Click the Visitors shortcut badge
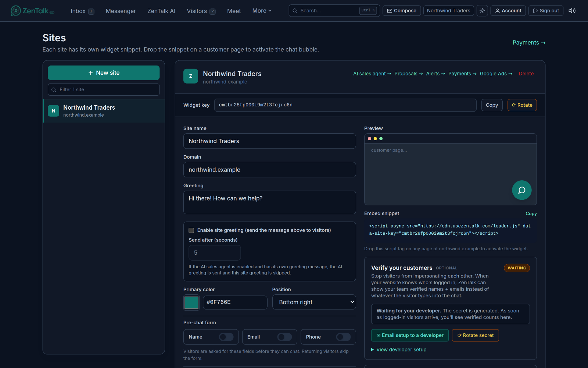This screenshot has width=588, height=368. [212, 11]
